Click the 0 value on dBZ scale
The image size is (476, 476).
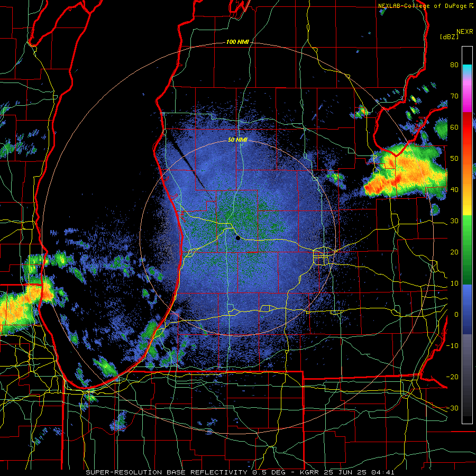tap(456, 315)
